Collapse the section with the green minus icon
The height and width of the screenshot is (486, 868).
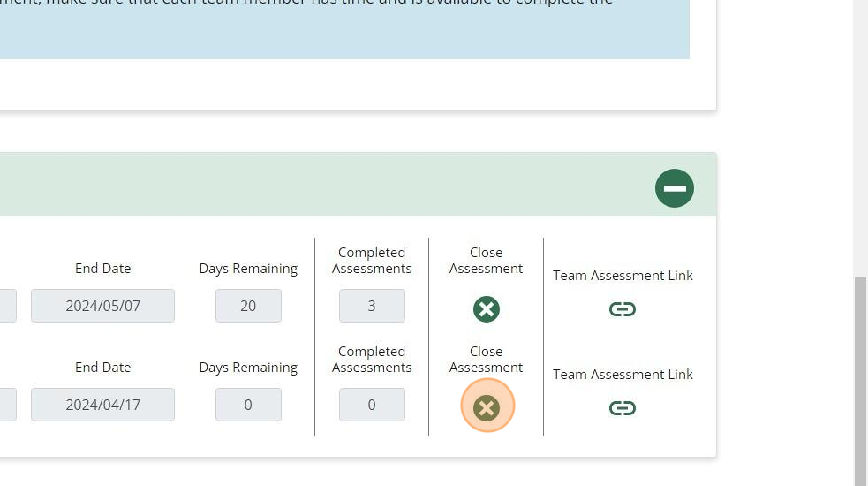(x=675, y=188)
